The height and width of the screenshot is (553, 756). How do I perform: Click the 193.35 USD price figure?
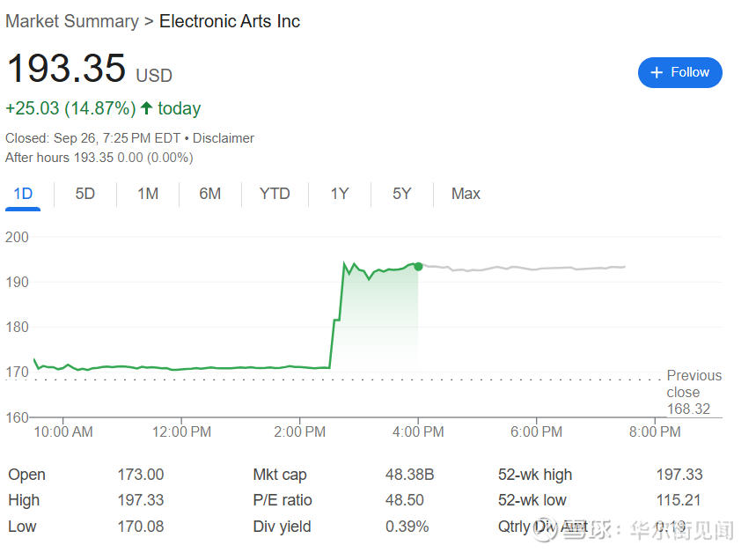66,69
